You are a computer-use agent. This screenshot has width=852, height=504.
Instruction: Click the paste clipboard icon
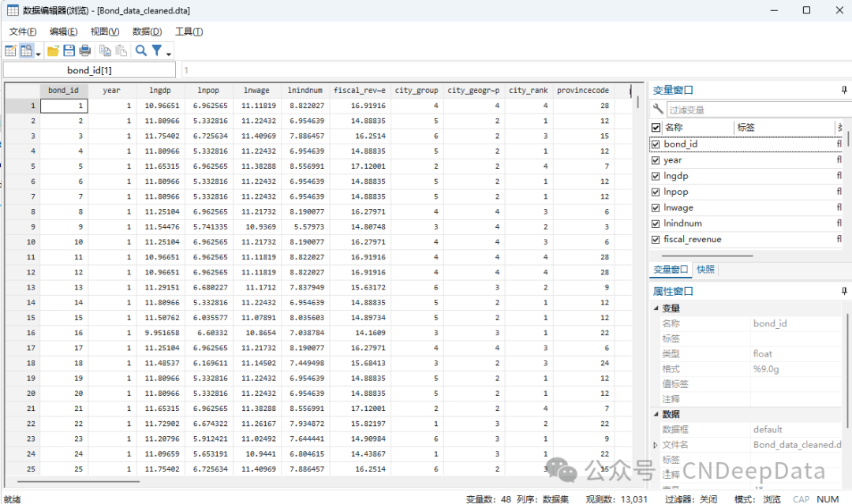point(121,51)
